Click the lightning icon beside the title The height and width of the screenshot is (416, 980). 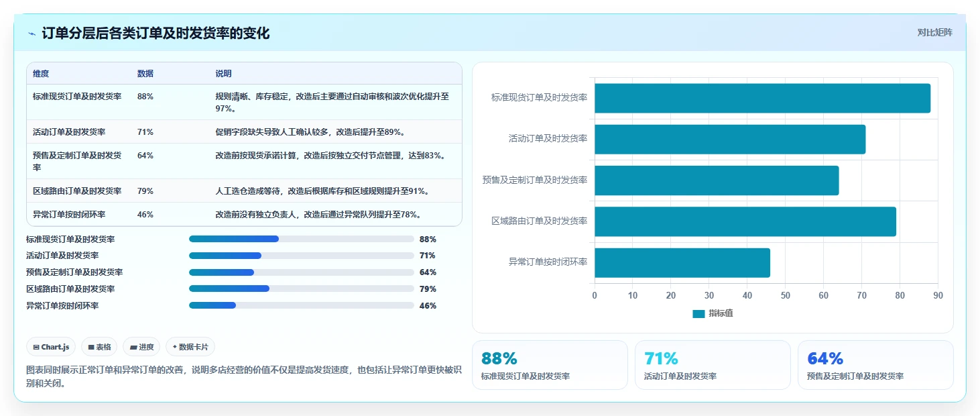tap(32, 34)
